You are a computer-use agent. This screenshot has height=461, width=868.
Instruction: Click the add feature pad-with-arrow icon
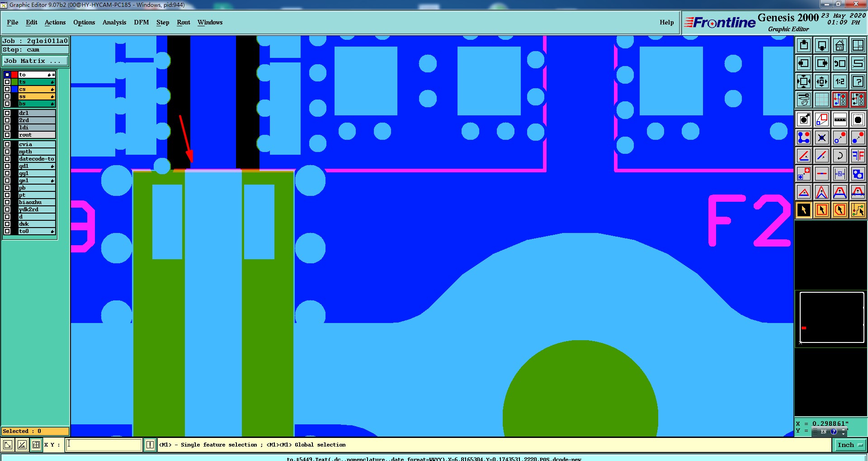click(x=804, y=120)
